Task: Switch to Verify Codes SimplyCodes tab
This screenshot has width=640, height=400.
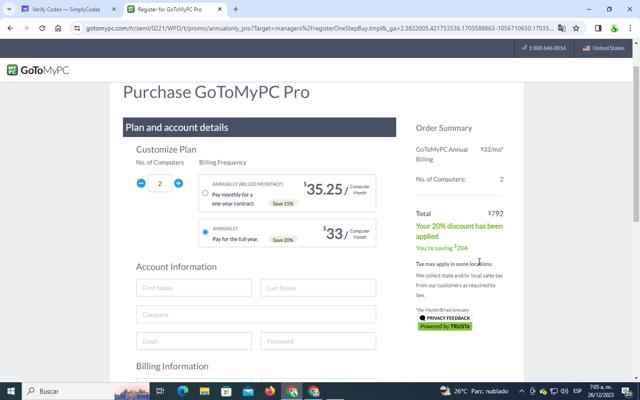Action: click(x=65, y=9)
